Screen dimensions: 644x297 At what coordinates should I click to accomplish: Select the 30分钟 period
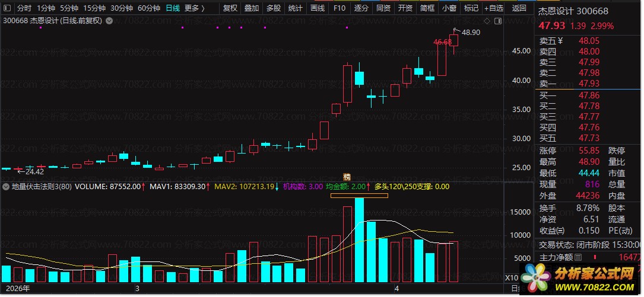tap(122, 8)
